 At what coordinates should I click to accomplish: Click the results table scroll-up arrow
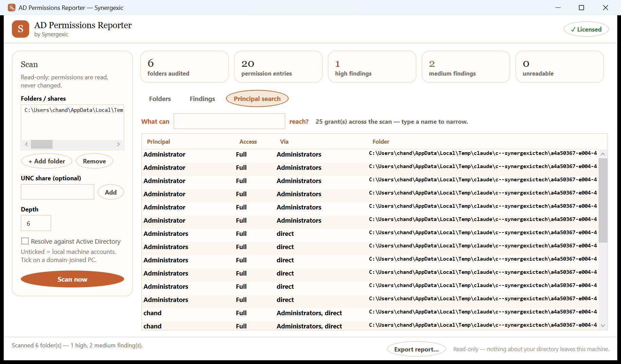pos(603,154)
